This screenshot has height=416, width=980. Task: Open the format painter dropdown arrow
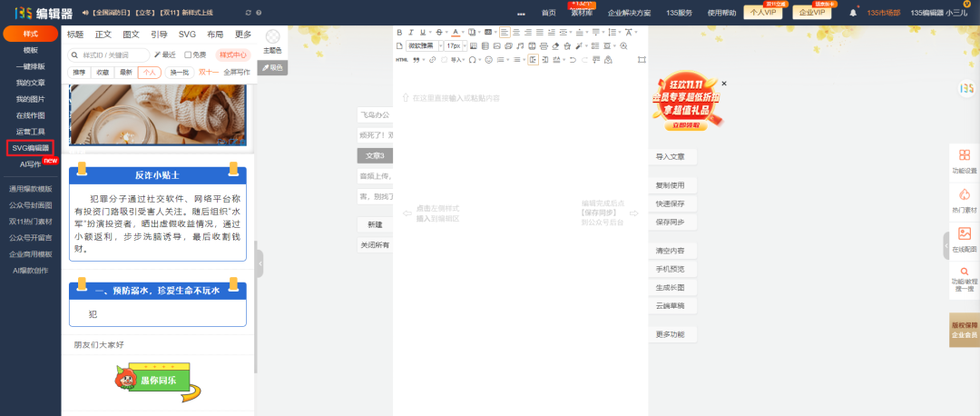587,45
